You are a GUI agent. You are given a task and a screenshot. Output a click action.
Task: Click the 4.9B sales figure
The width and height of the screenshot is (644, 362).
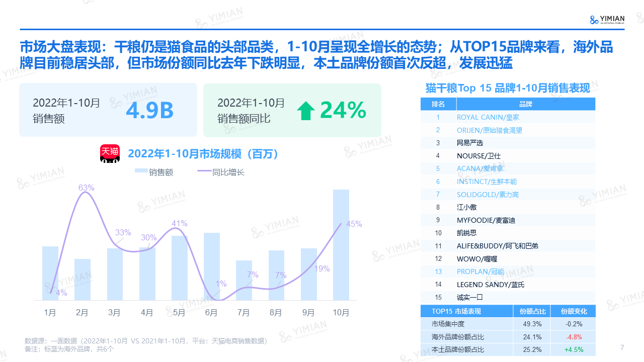click(x=149, y=111)
